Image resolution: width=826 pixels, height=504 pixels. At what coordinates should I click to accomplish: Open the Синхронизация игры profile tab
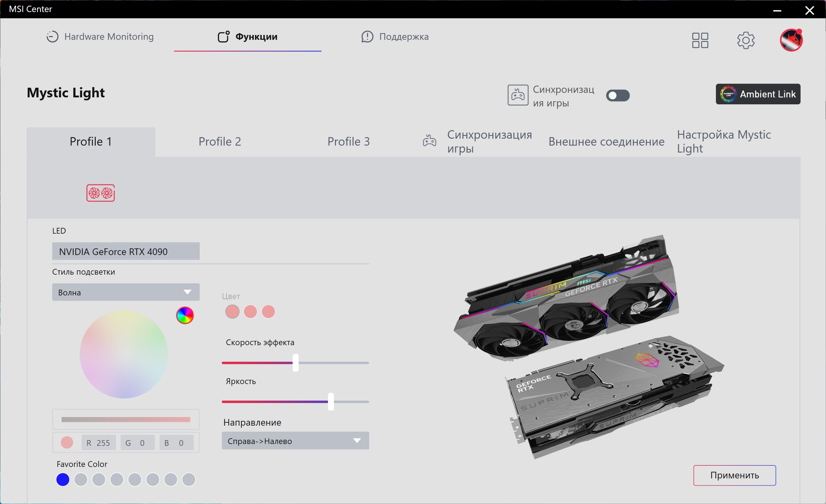coord(477,142)
